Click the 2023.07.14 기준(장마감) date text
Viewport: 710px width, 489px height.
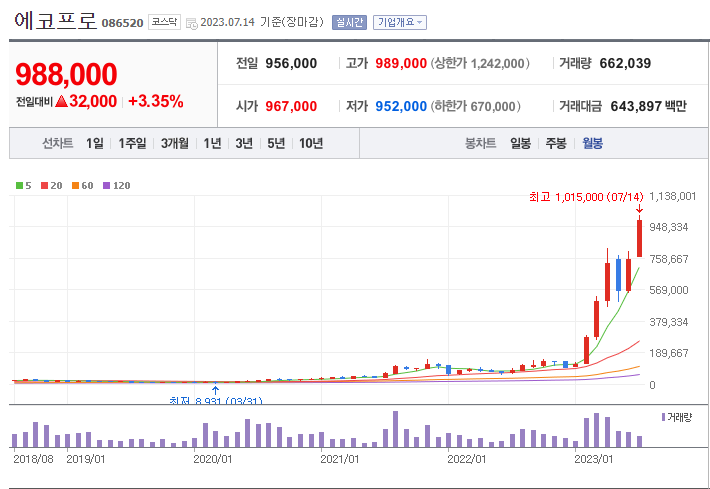pyautogui.click(x=262, y=22)
